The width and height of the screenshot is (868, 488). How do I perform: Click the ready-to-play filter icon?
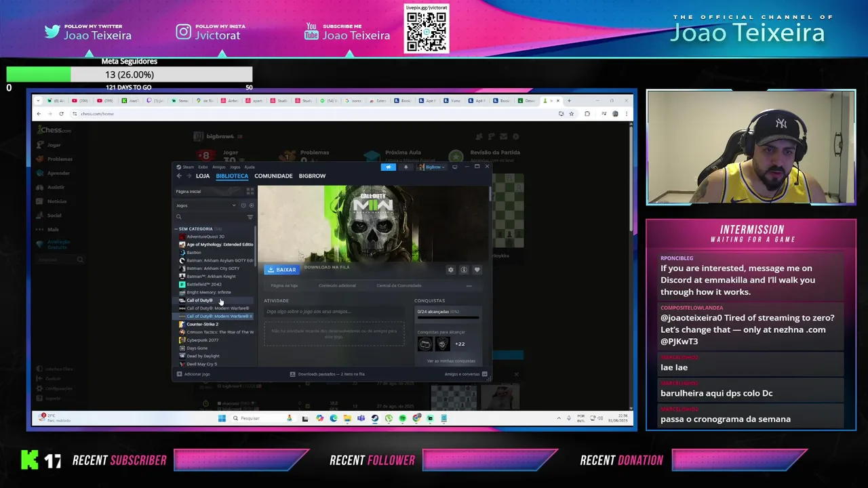[251, 205]
